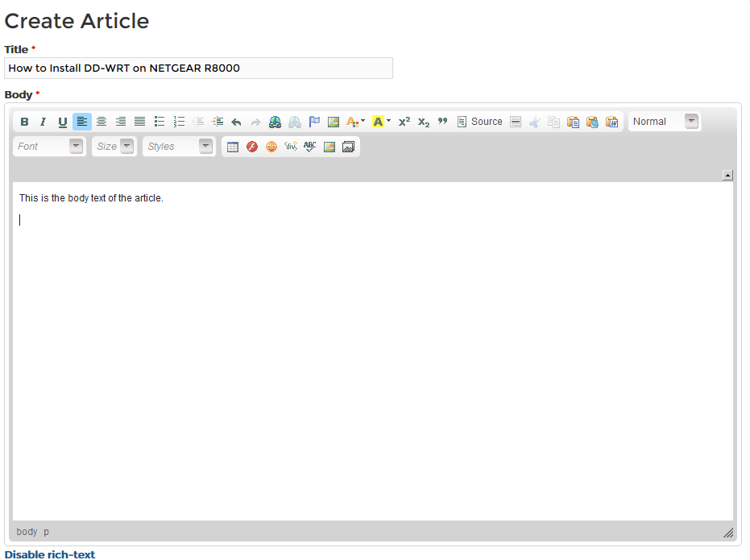Toggle italic formatting

point(43,122)
